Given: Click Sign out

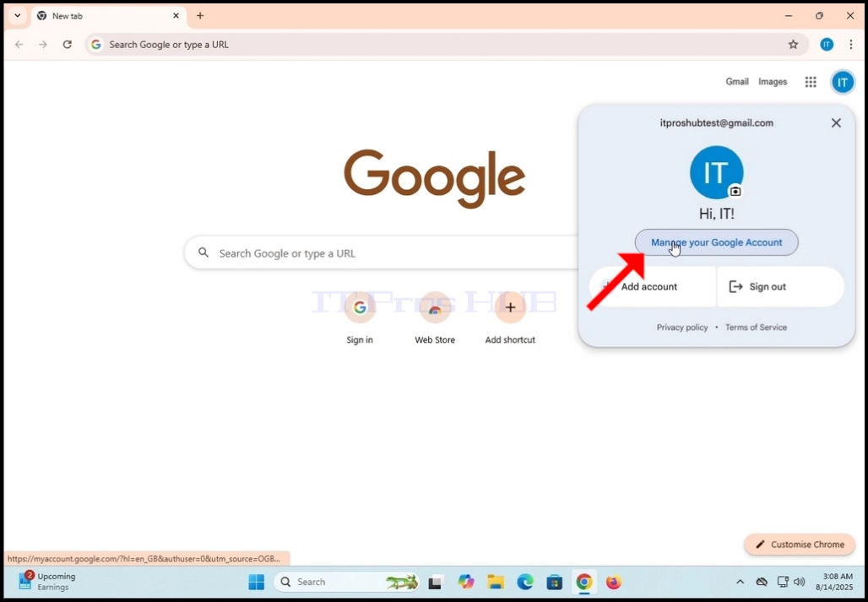Looking at the screenshot, I should click(780, 286).
